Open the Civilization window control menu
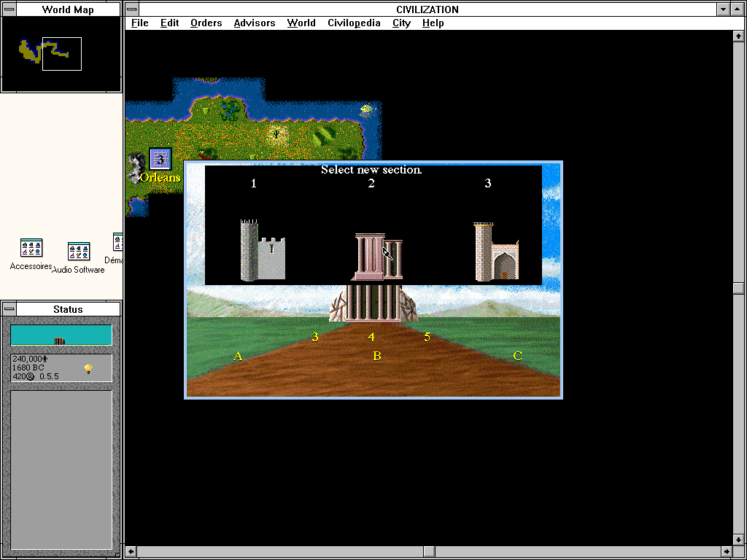Screen dimensions: 747x560 coord(132,9)
